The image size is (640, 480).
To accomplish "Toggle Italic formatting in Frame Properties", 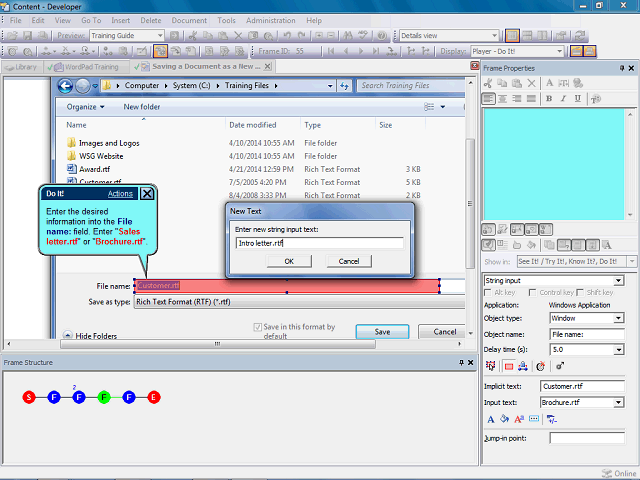I will [x=563, y=99].
